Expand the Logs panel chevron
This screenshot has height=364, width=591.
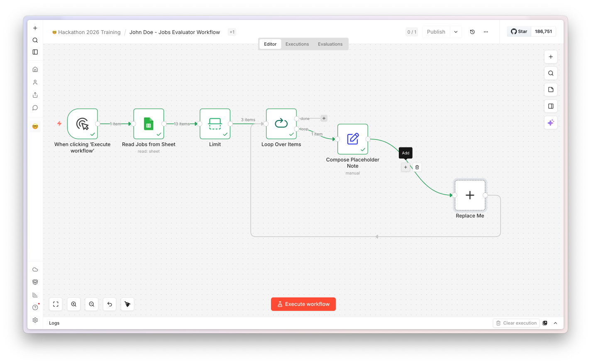[555, 323]
